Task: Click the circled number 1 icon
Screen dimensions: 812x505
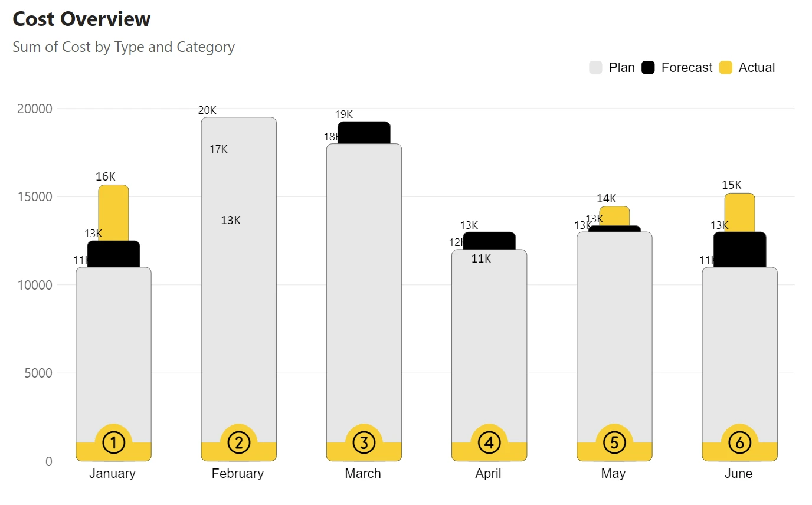Action: point(113,442)
